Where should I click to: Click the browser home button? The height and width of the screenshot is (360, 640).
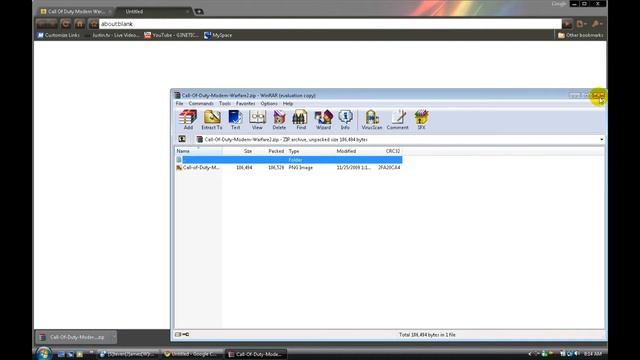click(80, 24)
